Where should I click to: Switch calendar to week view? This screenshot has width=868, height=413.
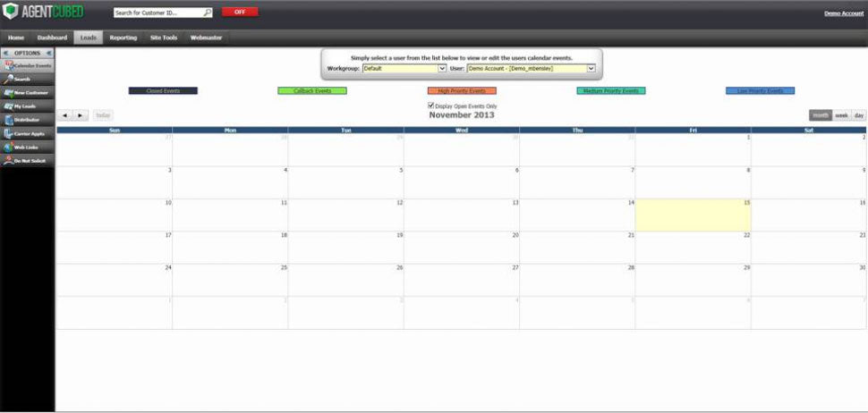(x=841, y=115)
